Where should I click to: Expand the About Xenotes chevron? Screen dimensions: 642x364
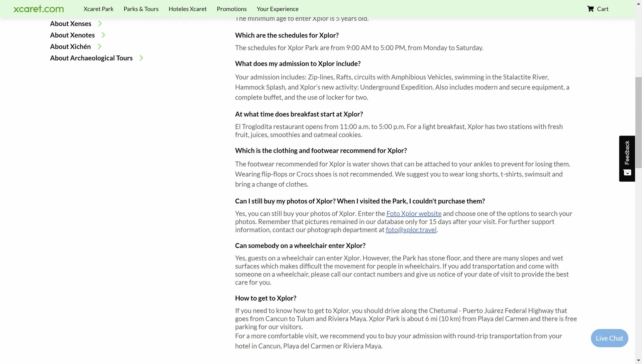point(103,35)
